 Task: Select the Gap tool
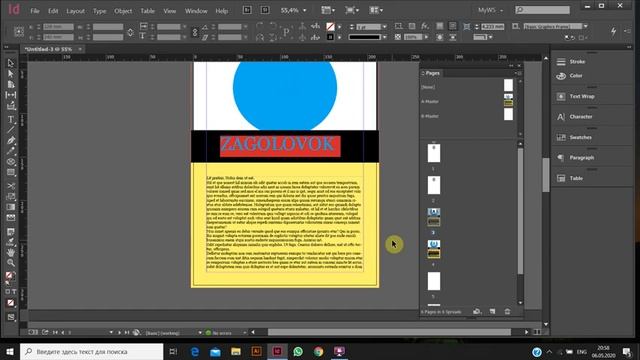(x=11, y=95)
